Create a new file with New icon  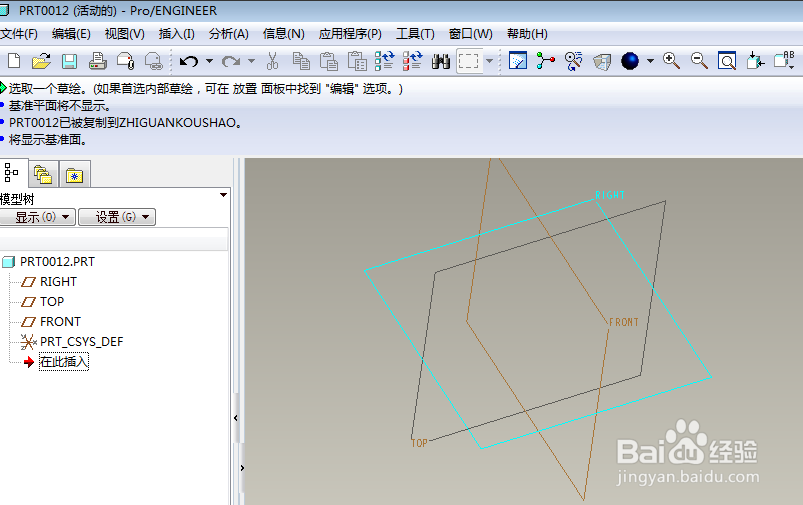point(14,61)
